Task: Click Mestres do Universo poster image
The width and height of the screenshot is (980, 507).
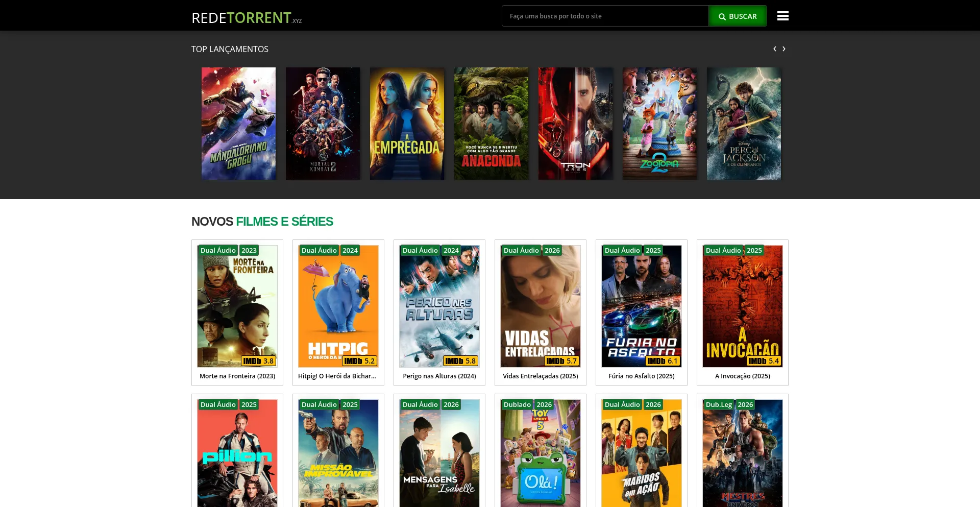Action: [743, 453]
